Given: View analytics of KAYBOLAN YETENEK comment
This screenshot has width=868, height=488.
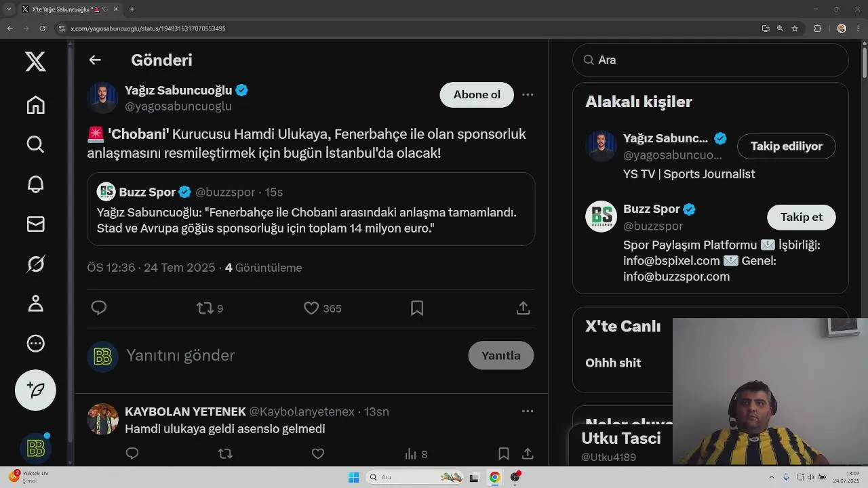Looking at the screenshot, I should pos(416,454).
